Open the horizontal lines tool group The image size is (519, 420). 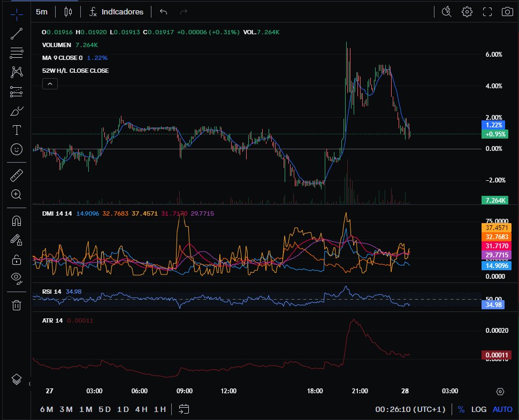coord(17,53)
